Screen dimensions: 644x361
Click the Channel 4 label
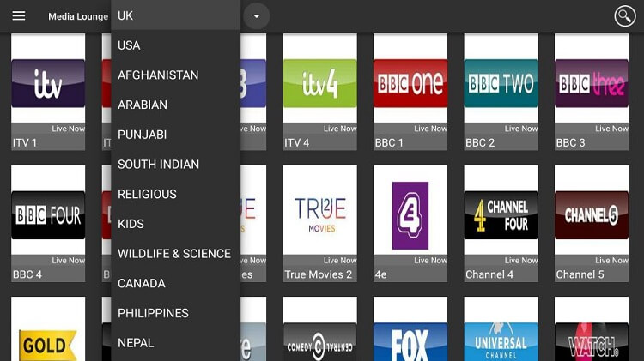coord(489,274)
